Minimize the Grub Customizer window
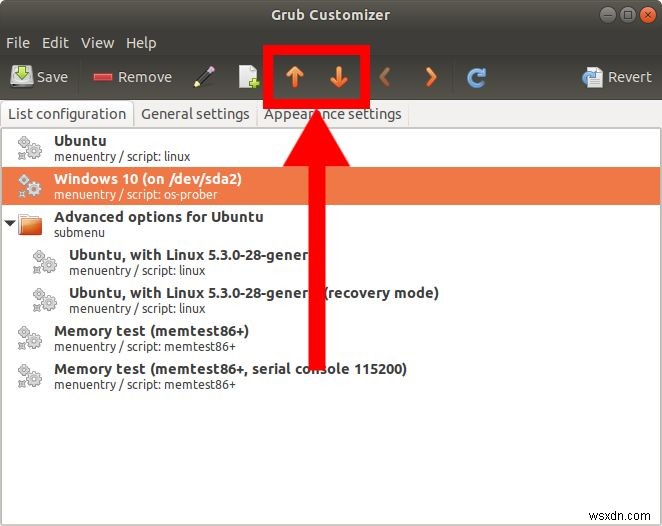 point(608,15)
